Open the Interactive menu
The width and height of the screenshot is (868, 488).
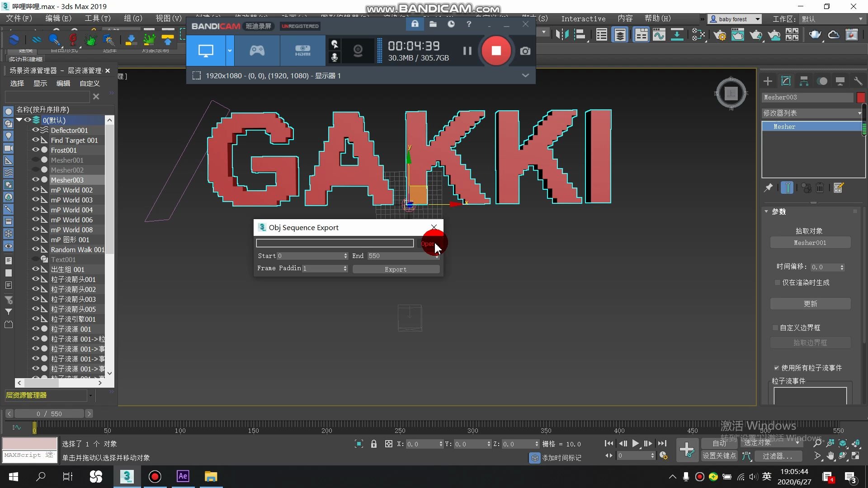(x=583, y=19)
